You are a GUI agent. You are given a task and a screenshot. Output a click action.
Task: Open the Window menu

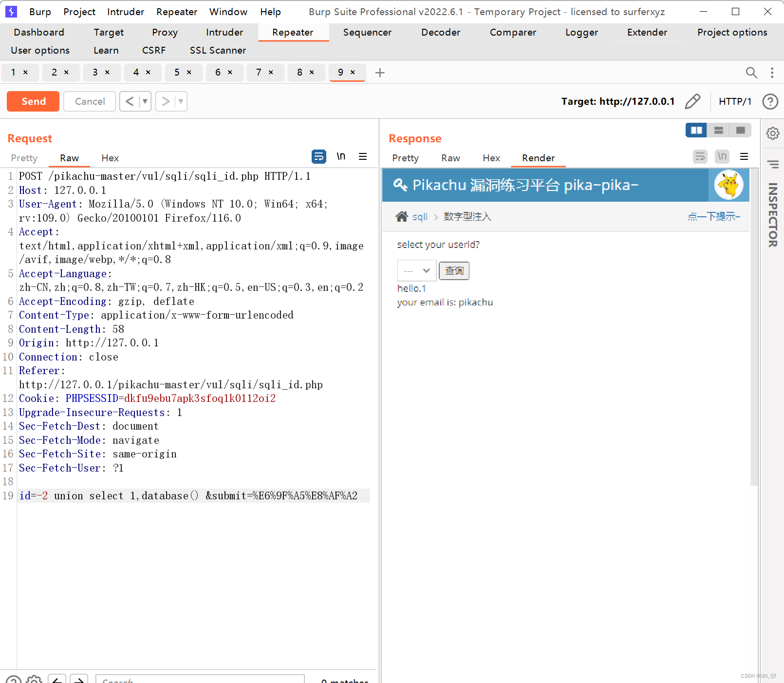click(x=228, y=12)
